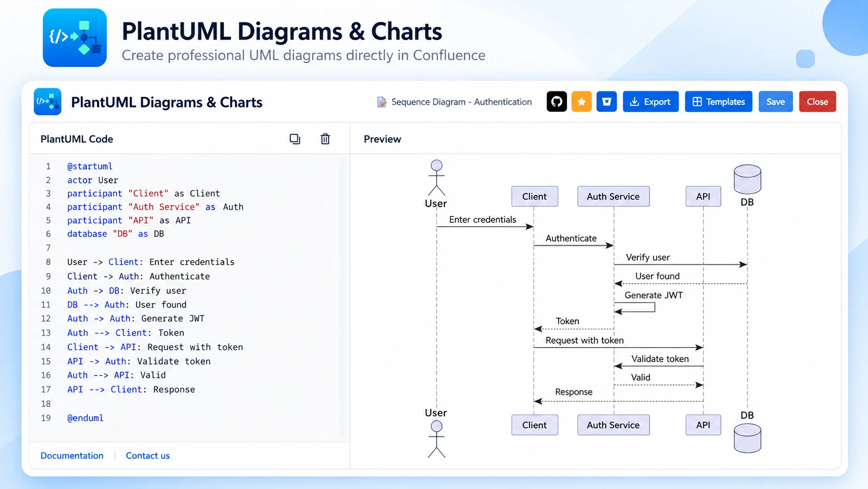Click the participant "Client" as Client line
The height and width of the screenshot is (489, 868).
click(143, 193)
